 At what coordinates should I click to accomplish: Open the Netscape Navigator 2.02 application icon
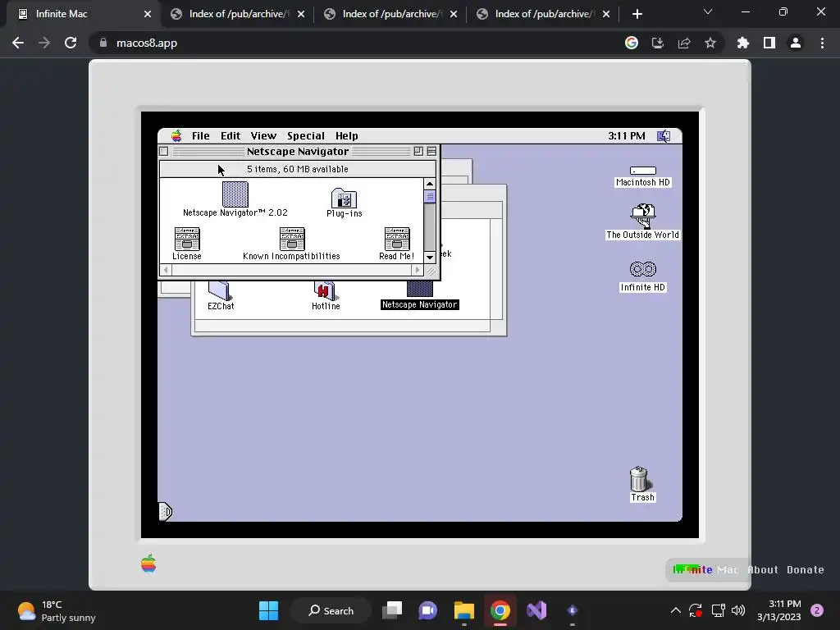(x=235, y=194)
